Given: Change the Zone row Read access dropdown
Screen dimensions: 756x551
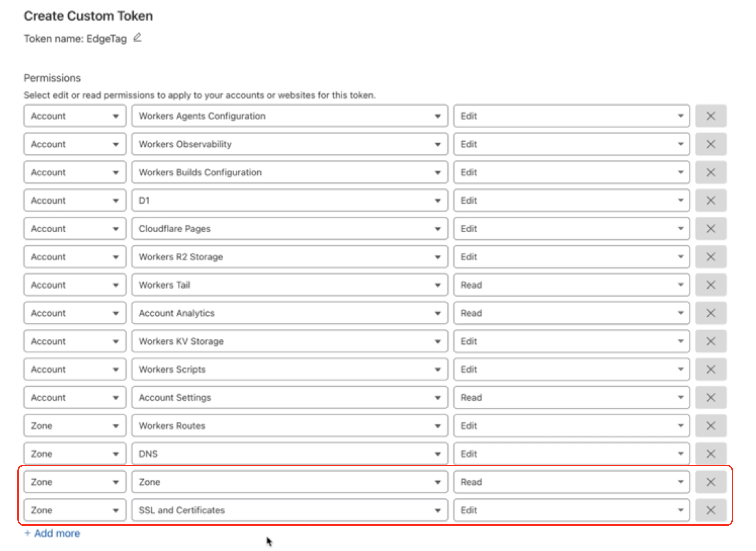Looking at the screenshot, I should point(571,482).
